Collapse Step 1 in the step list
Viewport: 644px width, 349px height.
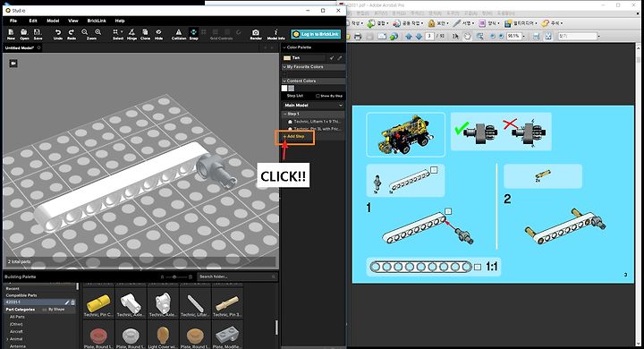coord(284,114)
